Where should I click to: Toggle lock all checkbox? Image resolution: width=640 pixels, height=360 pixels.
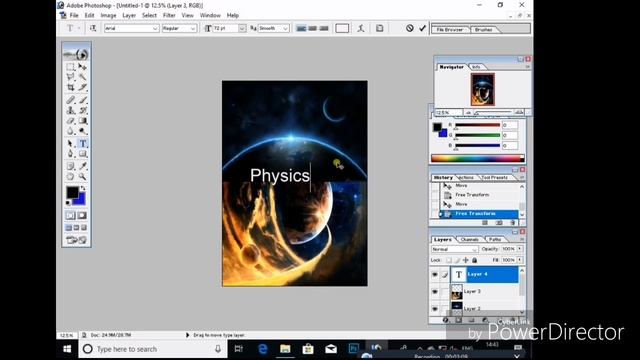[474, 260]
